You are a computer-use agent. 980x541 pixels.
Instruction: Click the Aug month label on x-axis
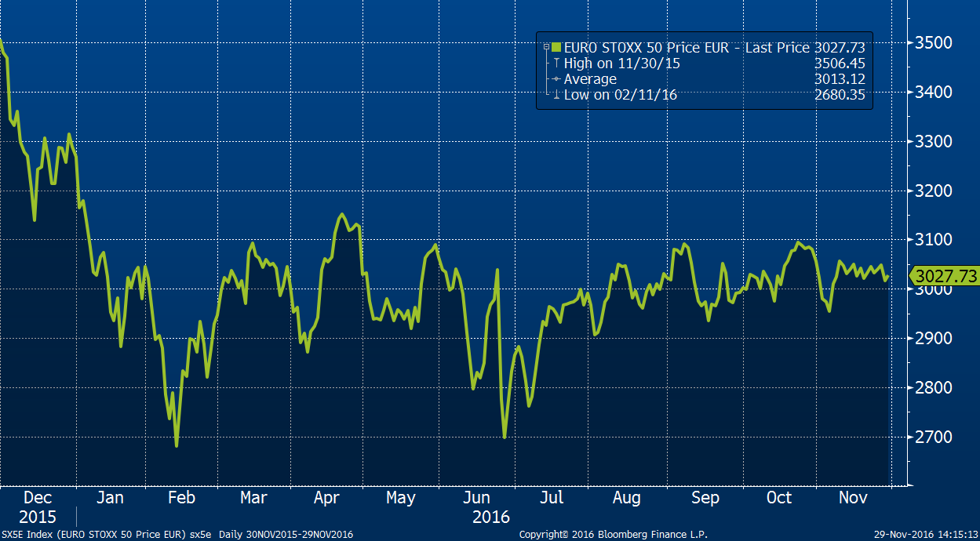click(x=626, y=498)
